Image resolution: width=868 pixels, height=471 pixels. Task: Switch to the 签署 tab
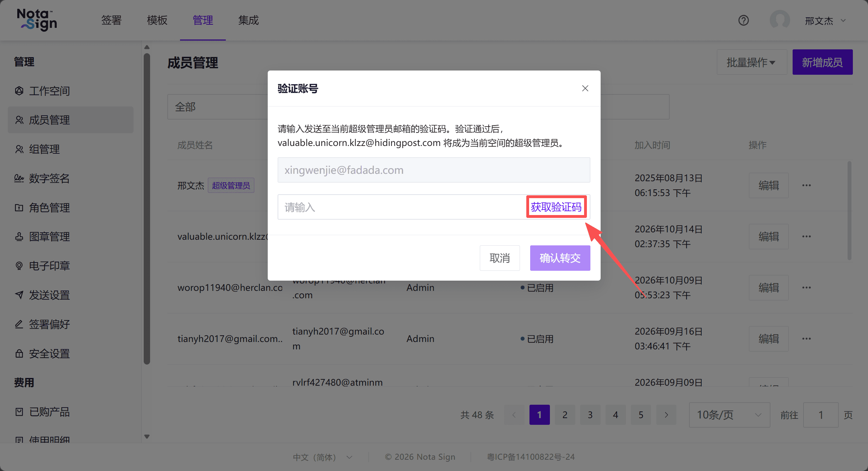[111, 20]
